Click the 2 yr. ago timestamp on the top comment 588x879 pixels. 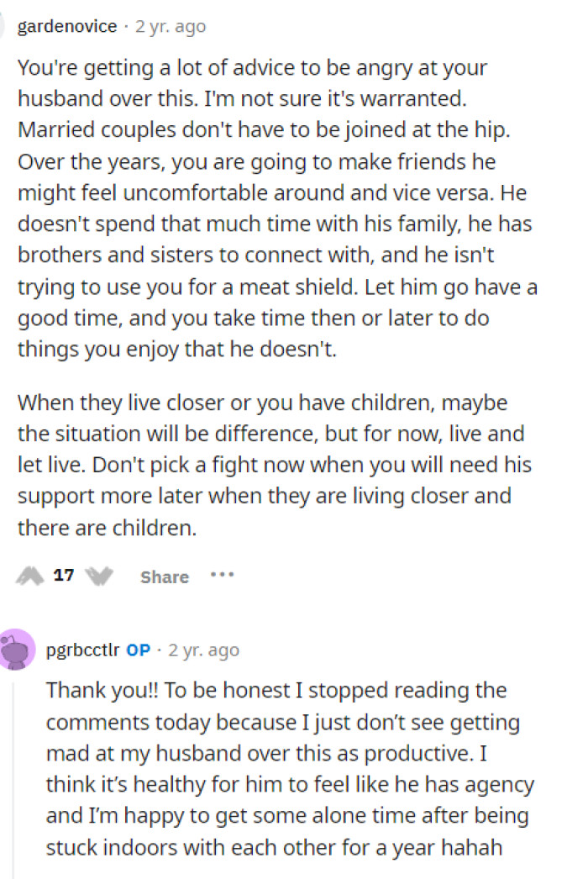click(x=173, y=25)
